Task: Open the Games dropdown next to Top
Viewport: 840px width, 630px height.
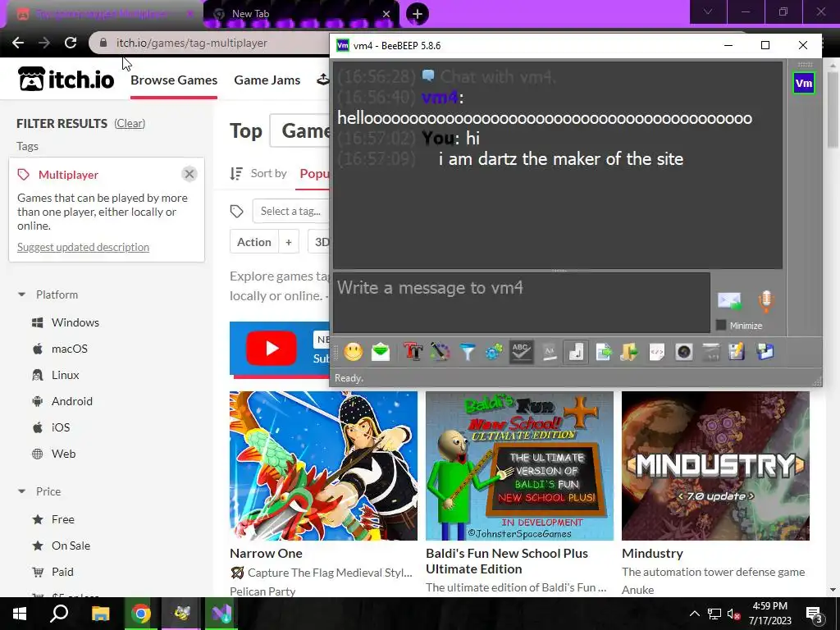Action: point(299,130)
